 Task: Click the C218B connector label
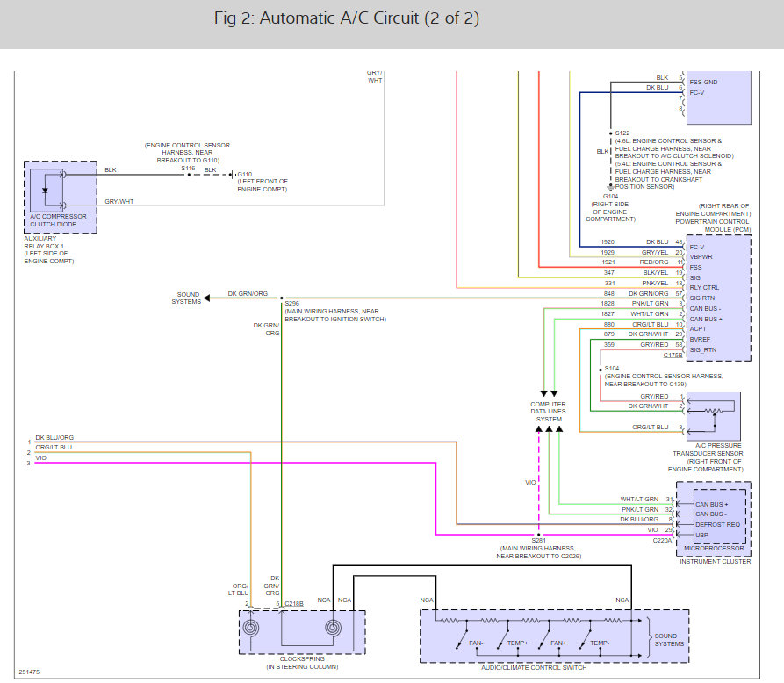coord(294,604)
